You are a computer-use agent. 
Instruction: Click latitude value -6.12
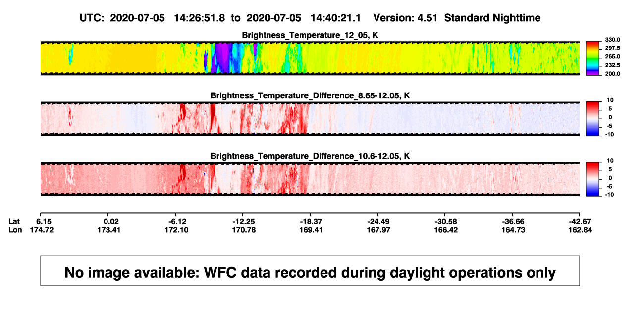coord(177,221)
